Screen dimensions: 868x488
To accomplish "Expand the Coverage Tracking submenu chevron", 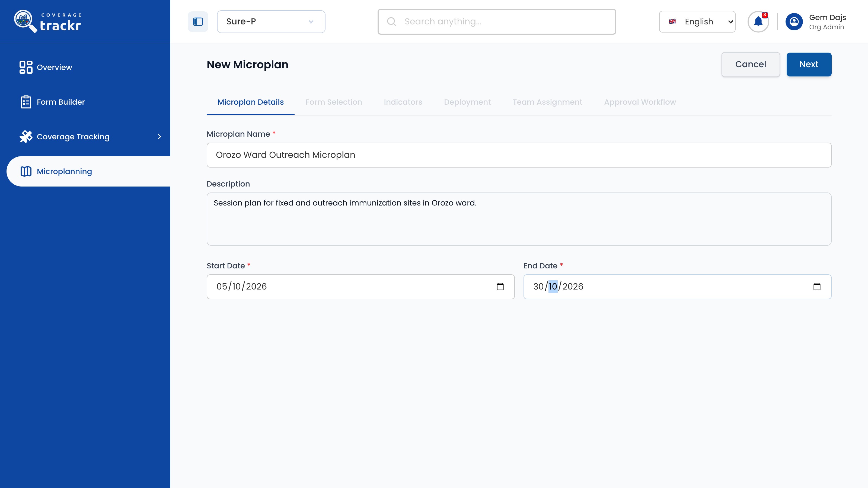I will coord(159,137).
